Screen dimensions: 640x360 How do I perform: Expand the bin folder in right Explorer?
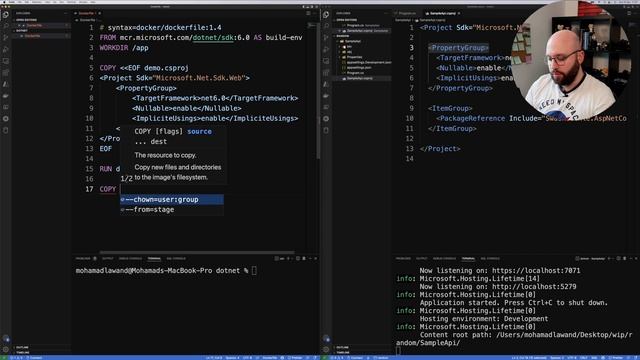[349, 47]
